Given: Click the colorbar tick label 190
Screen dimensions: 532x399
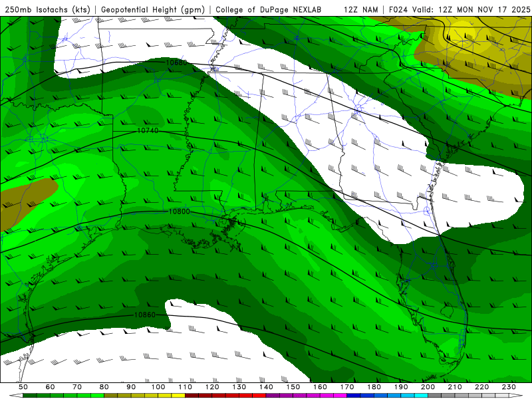Looking at the screenshot, I should click(x=401, y=387).
